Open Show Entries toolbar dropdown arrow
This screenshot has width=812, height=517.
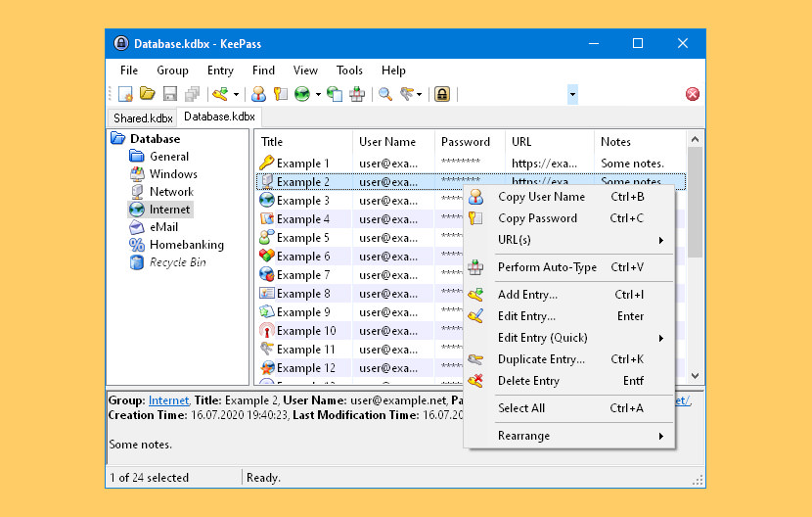419,94
